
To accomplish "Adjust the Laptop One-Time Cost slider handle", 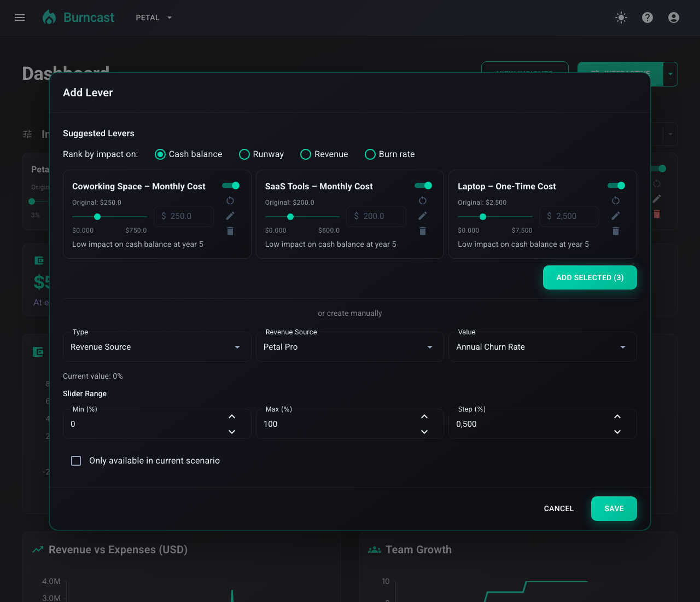I will (483, 217).
